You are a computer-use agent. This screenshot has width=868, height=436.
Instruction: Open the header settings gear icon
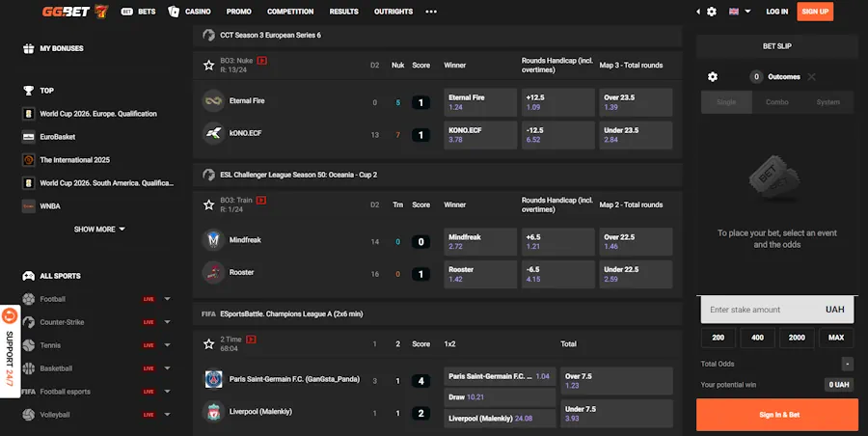click(x=712, y=12)
